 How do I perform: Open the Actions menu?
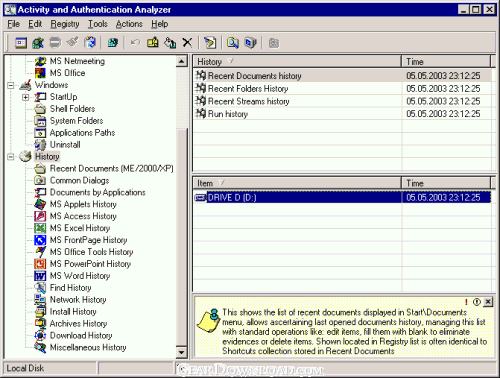tap(129, 24)
